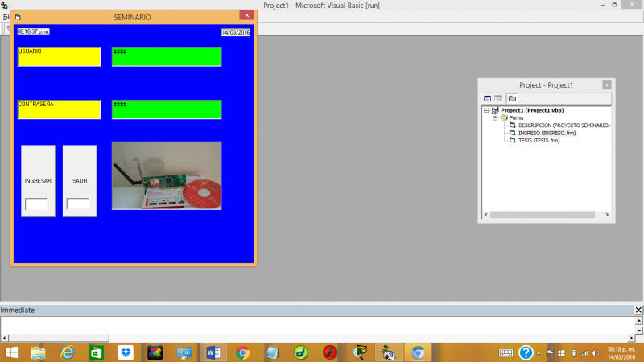Click the Visual Basic application icon in title bar

coord(4,6)
